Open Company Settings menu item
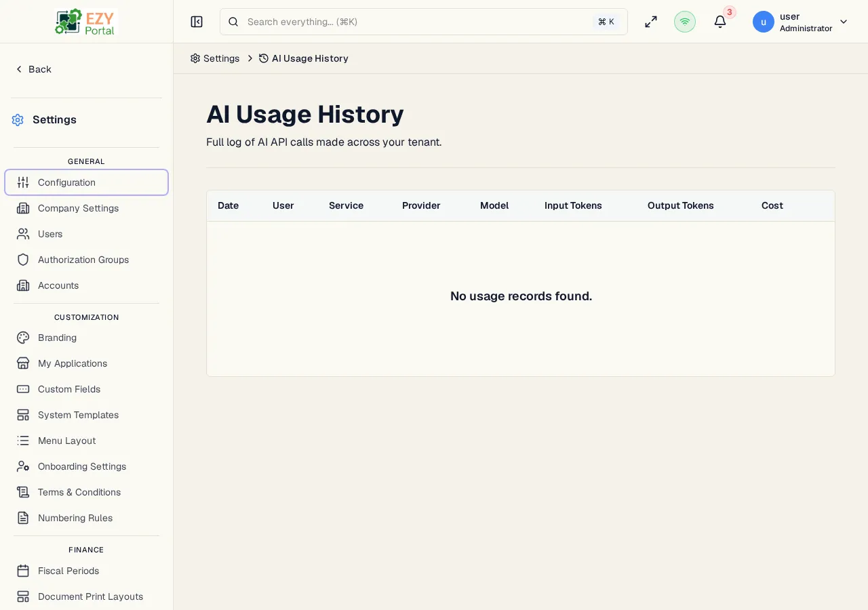This screenshot has height=610, width=868. point(86,208)
